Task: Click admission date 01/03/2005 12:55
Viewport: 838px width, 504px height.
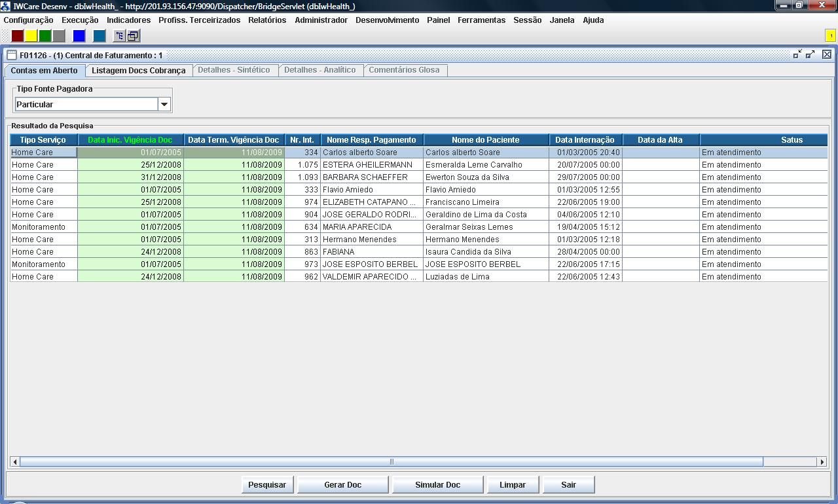Action: (x=585, y=190)
